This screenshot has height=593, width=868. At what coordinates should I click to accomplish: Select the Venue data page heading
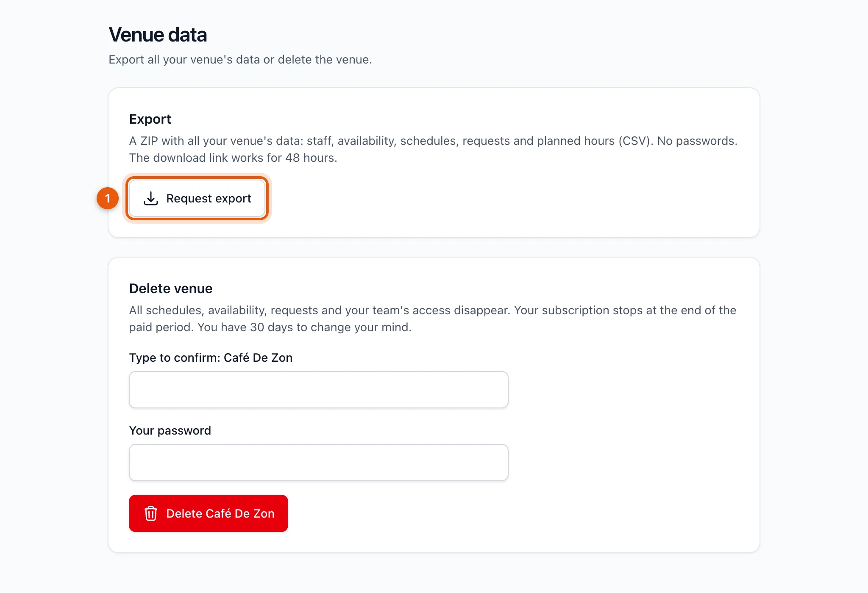point(158,35)
